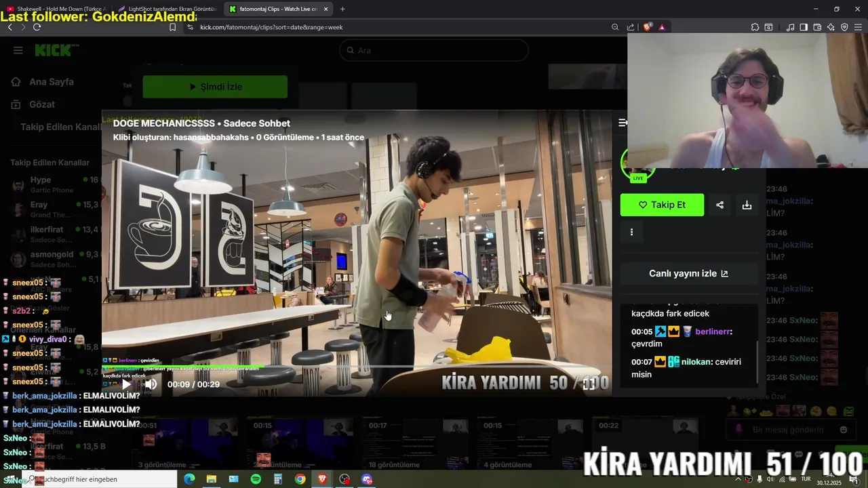
Task: Open Brave VPN shield icon
Action: pyautogui.click(x=844, y=27)
